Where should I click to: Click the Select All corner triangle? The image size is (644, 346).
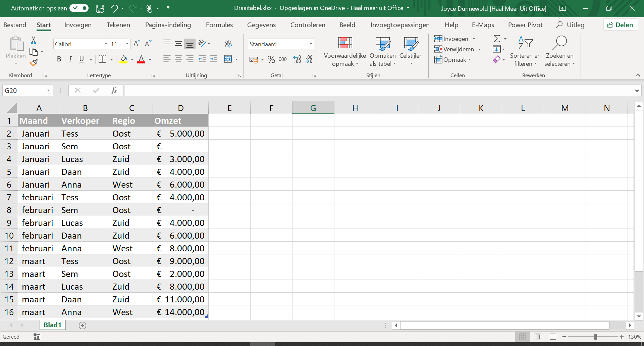12,108
